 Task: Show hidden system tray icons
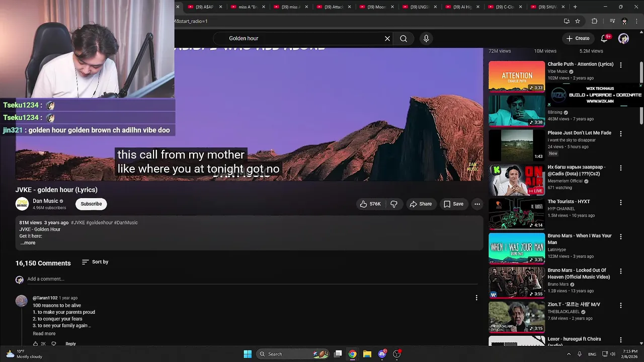click(569, 354)
